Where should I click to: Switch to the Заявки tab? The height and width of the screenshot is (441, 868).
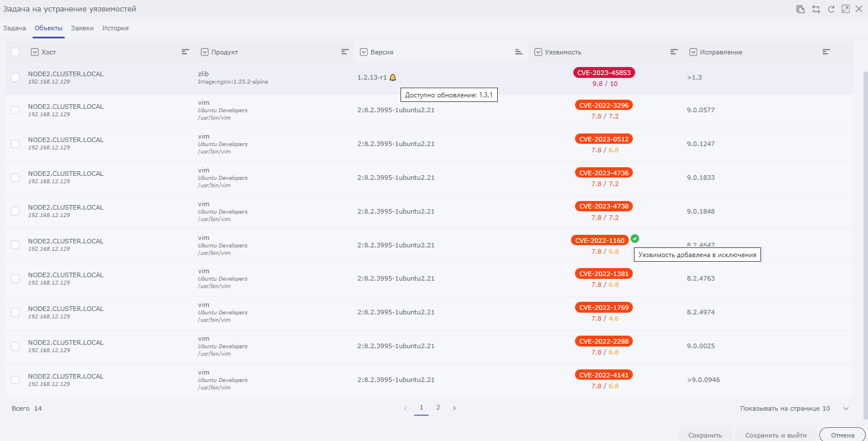(82, 28)
